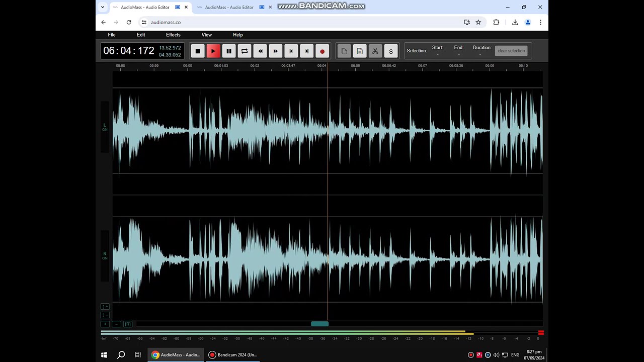The height and width of the screenshot is (362, 644).
Task: Click the install app icon in address bar
Action: pos(467,22)
